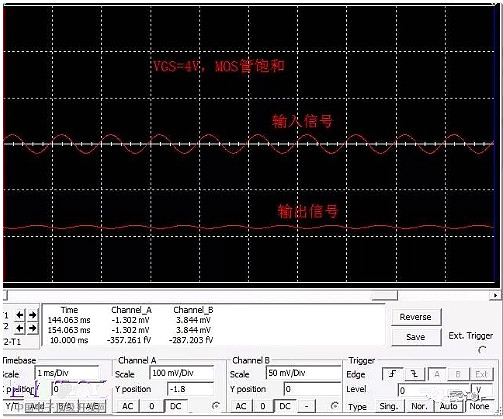Select Ext. Trigger radio terminal
503x419 pixels.
click(x=482, y=350)
